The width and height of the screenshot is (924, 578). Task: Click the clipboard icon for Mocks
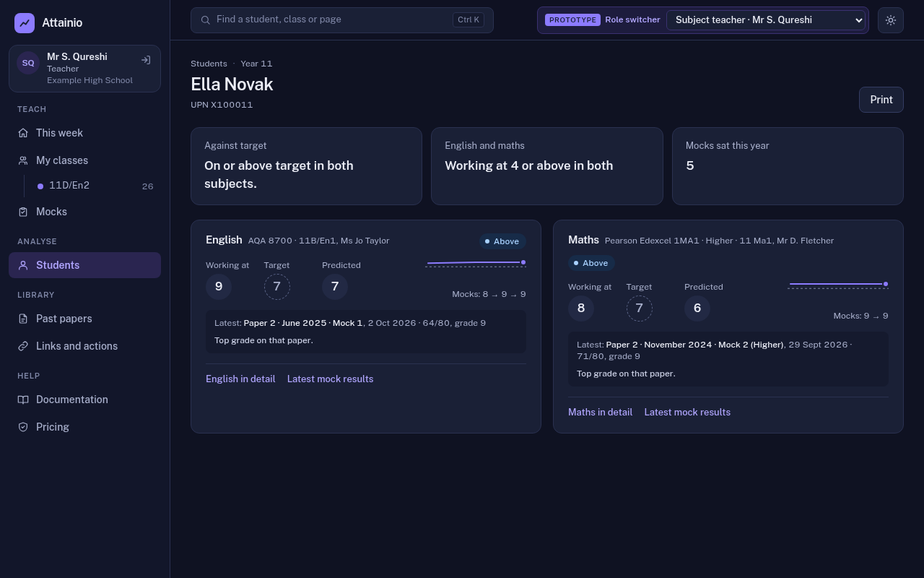coord(23,212)
